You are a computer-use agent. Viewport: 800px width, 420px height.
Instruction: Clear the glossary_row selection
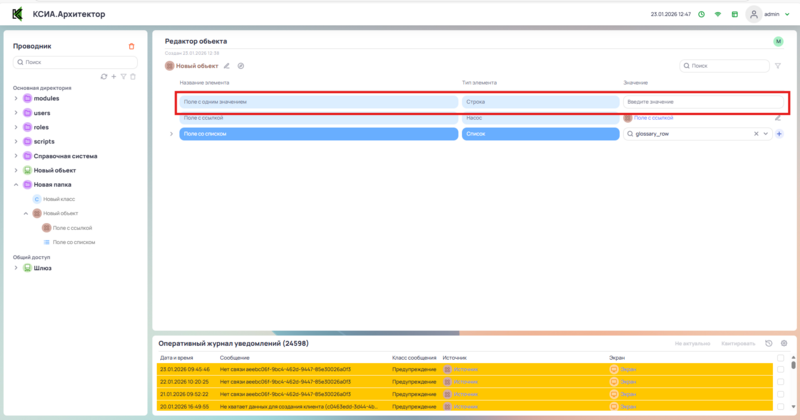(756, 134)
